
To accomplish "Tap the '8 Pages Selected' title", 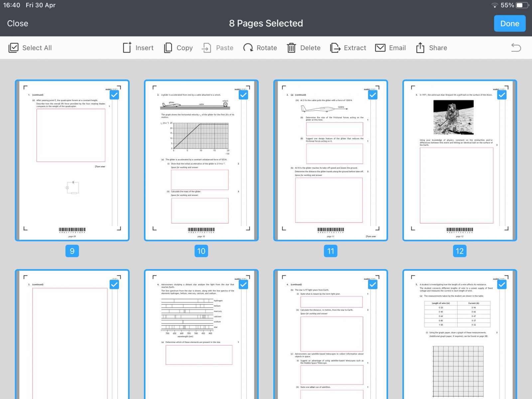I will point(266,23).
